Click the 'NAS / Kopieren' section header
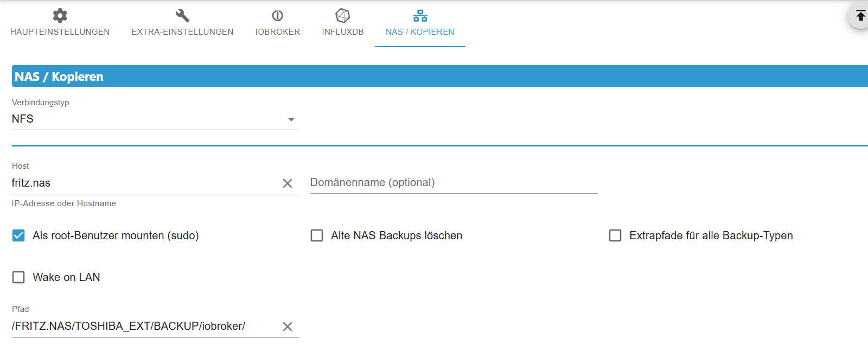This screenshot has width=868, height=351. 440,76
